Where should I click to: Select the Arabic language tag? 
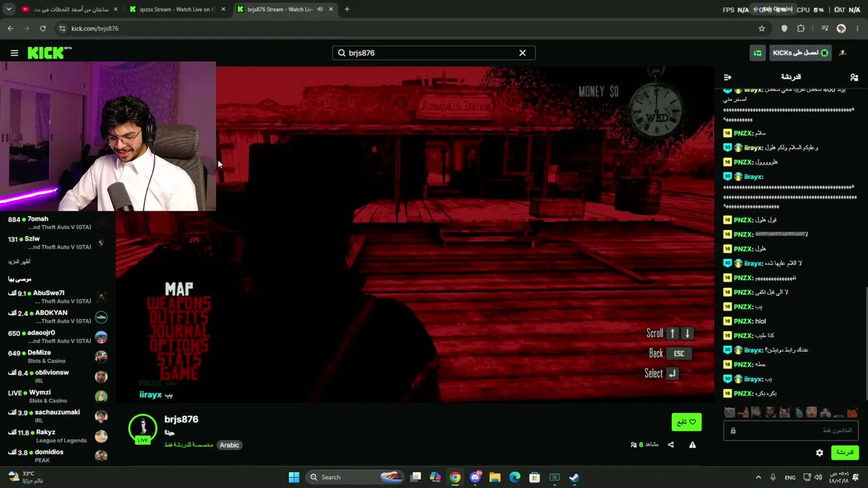pos(229,445)
